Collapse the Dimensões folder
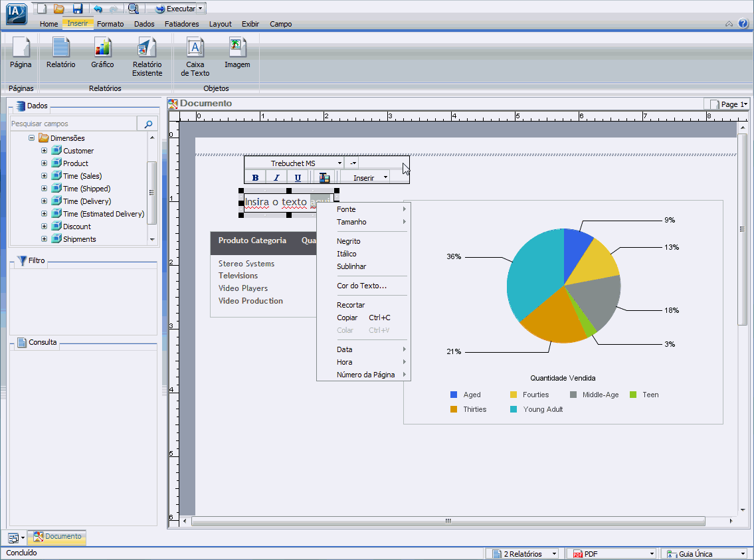Screen dimensions: 754x560 click(x=31, y=138)
